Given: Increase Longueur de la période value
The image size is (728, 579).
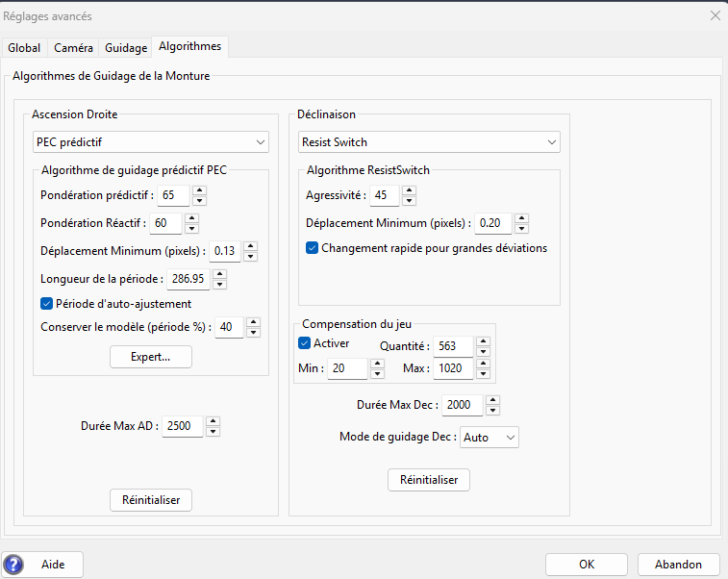Looking at the screenshot, I should [x=219, y=274].
